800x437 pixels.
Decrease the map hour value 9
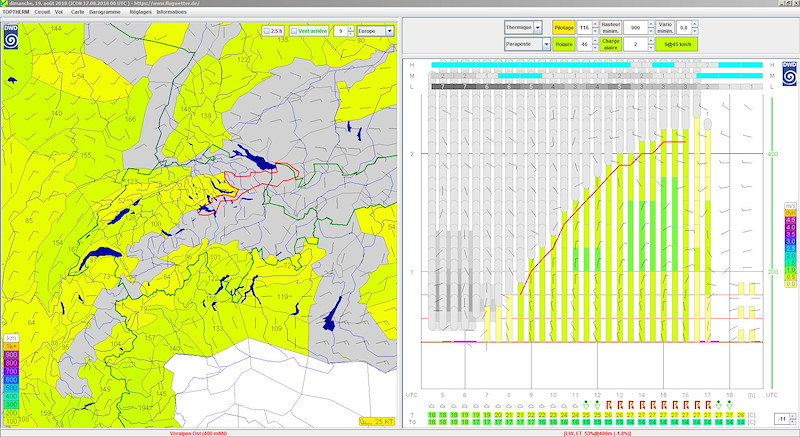[x=351, y=34]
